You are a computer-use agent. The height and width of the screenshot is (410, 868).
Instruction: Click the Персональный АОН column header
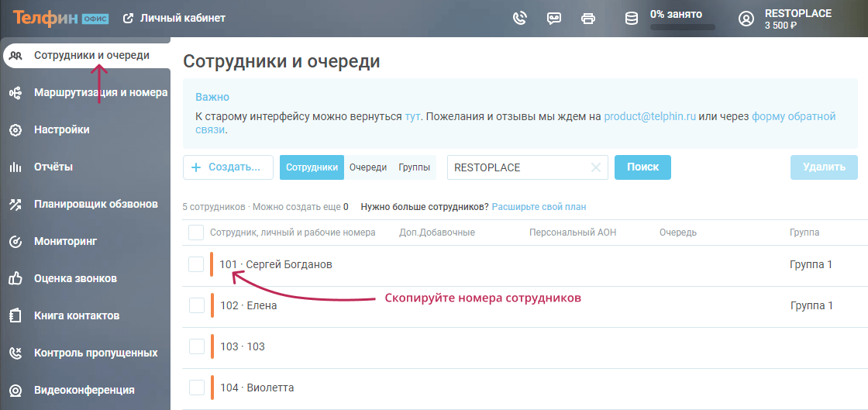pos(573,233)
